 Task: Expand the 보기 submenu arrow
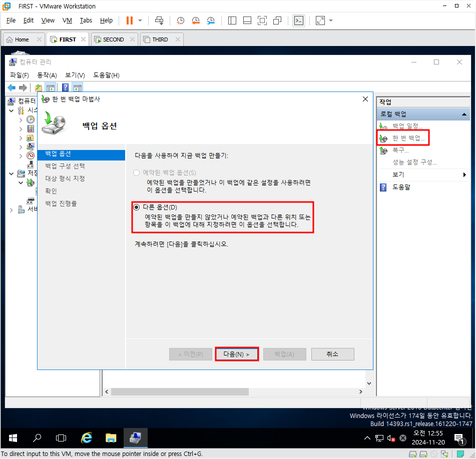click(464, 174)
